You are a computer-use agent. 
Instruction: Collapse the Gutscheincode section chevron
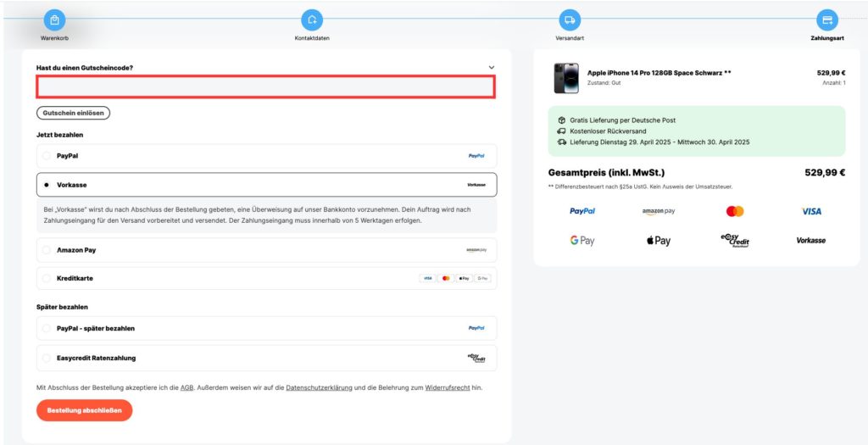coord(492,68)
